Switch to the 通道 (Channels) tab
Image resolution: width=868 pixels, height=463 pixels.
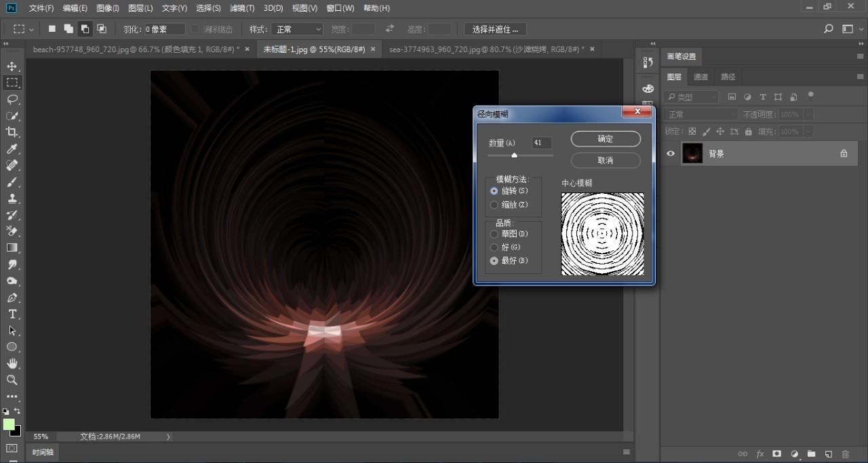coord(701,77)
